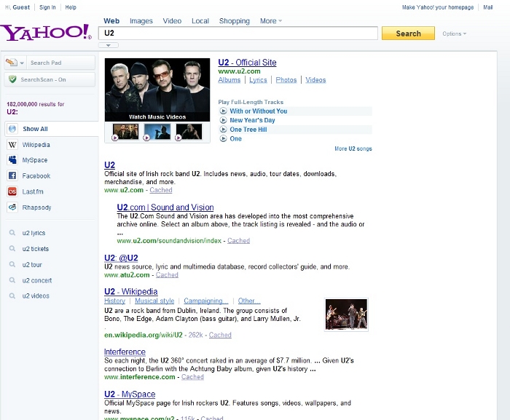Search related term u2 concert

[x=37, y=280]
